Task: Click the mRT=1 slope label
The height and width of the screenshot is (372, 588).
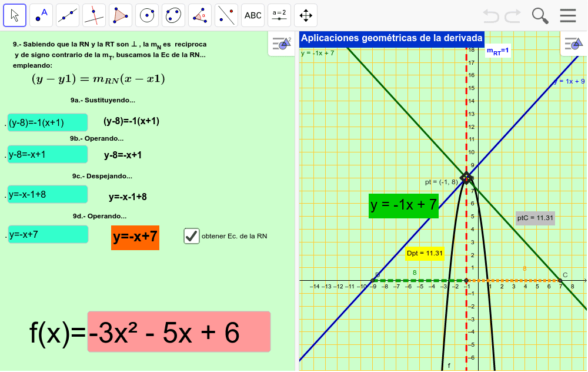Action: [x=497, y=51]
